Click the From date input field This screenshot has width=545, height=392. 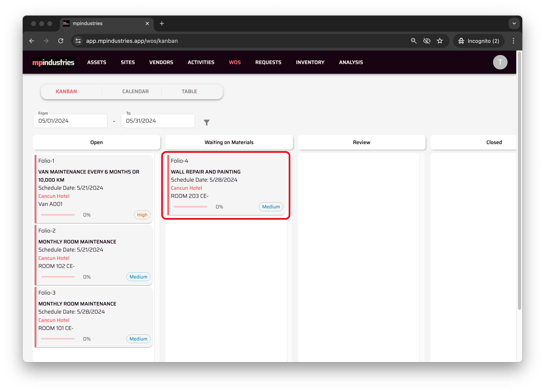click(x=70, y=121)
